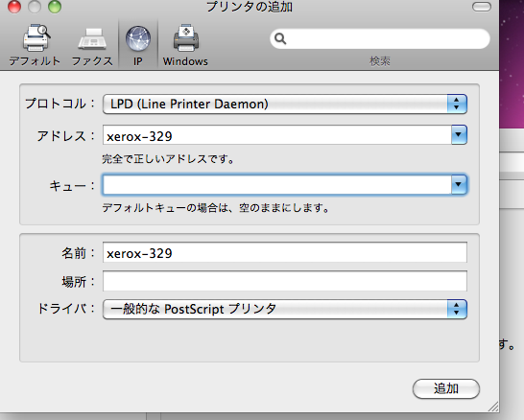This screenshot has width=524, height=420.
Task: Click the red close window button
Action: (14, 7)
